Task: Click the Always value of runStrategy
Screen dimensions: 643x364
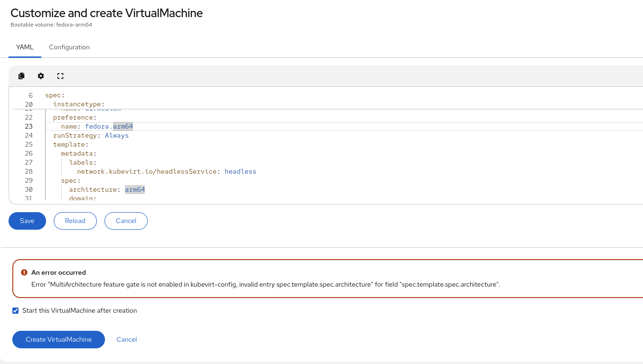Action: (117, 135)
